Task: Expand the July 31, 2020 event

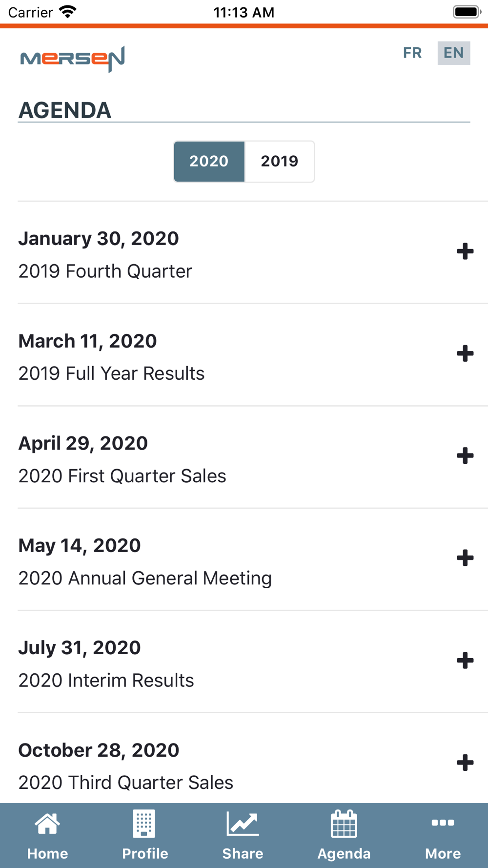Action: pyautogui.click(x=465, y=661)
